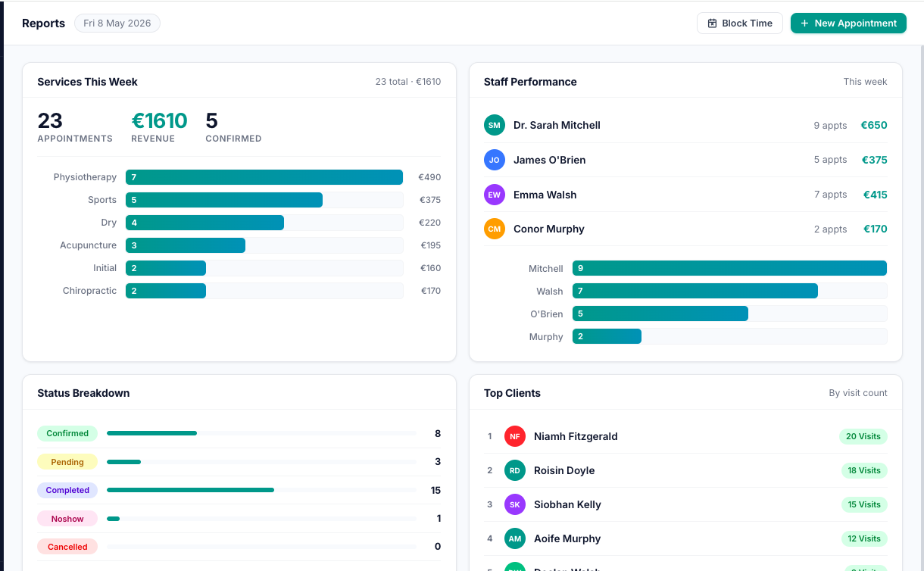Click Emma Walsh's name
The image size is (924, 571).
point(545,195)
